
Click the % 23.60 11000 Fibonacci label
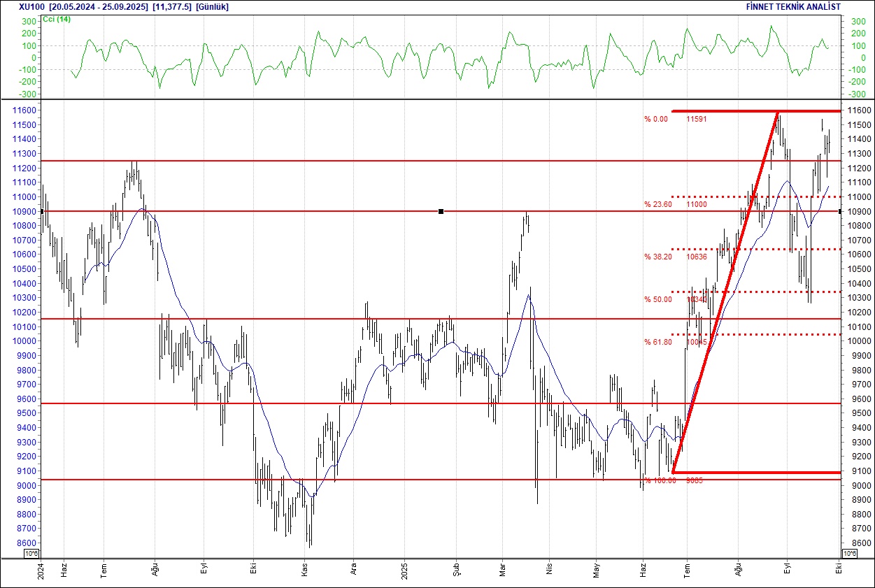coord(676,204)
